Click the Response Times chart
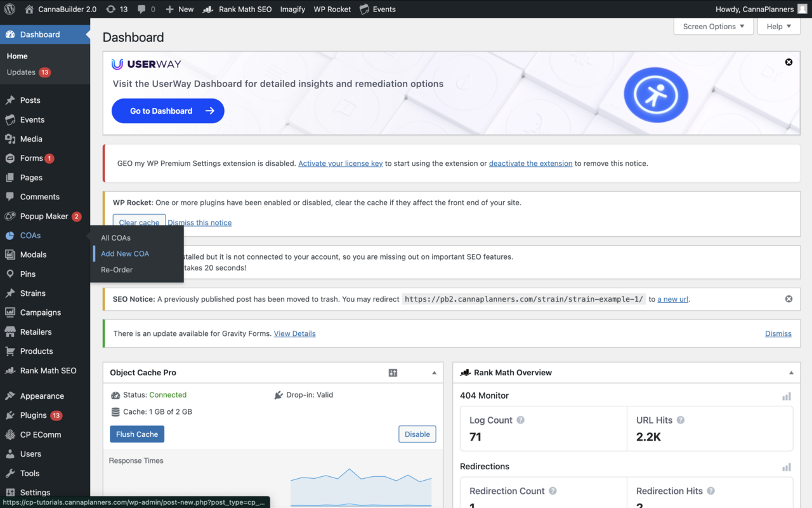The height and width of the screenshot is (508, 812). [361, 488]
